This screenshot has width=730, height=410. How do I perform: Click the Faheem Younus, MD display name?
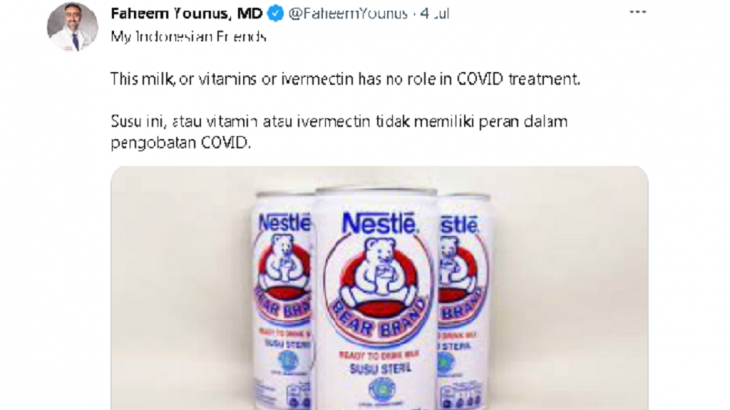point(187,13)
